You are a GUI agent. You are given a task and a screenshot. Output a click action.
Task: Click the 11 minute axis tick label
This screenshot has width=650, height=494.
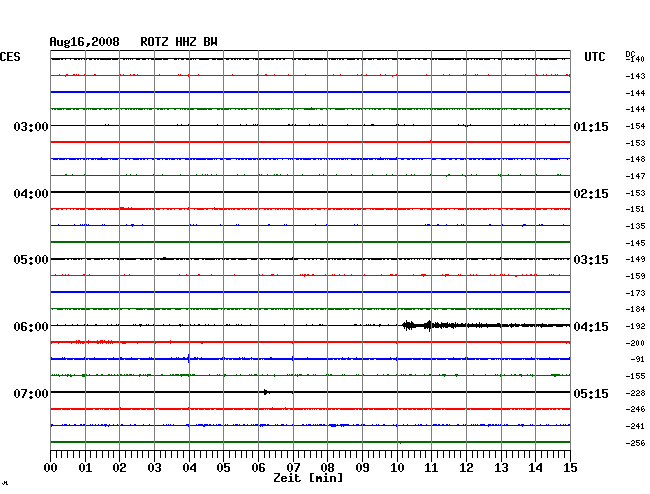click(431, 467)
